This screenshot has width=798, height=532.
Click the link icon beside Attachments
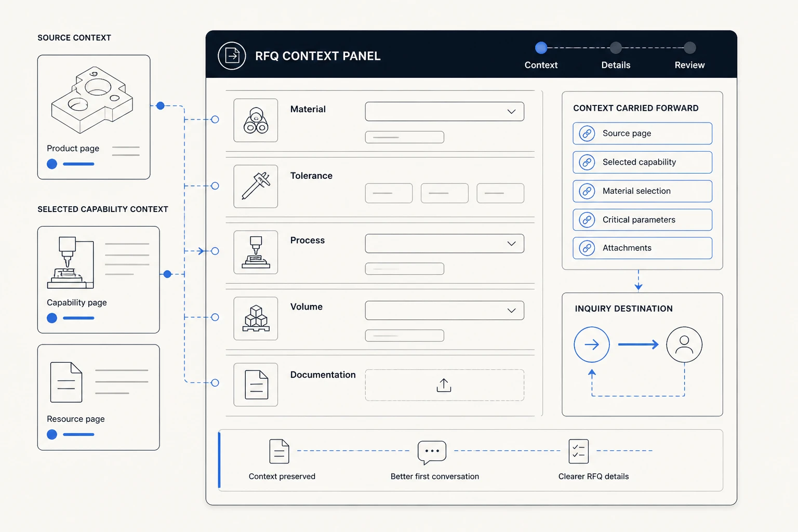tap(587, 248)
